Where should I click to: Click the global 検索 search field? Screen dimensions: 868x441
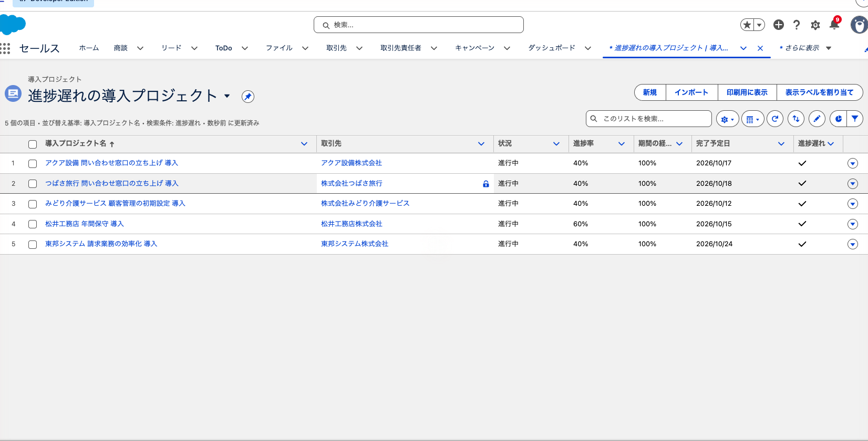coord(419,25)
